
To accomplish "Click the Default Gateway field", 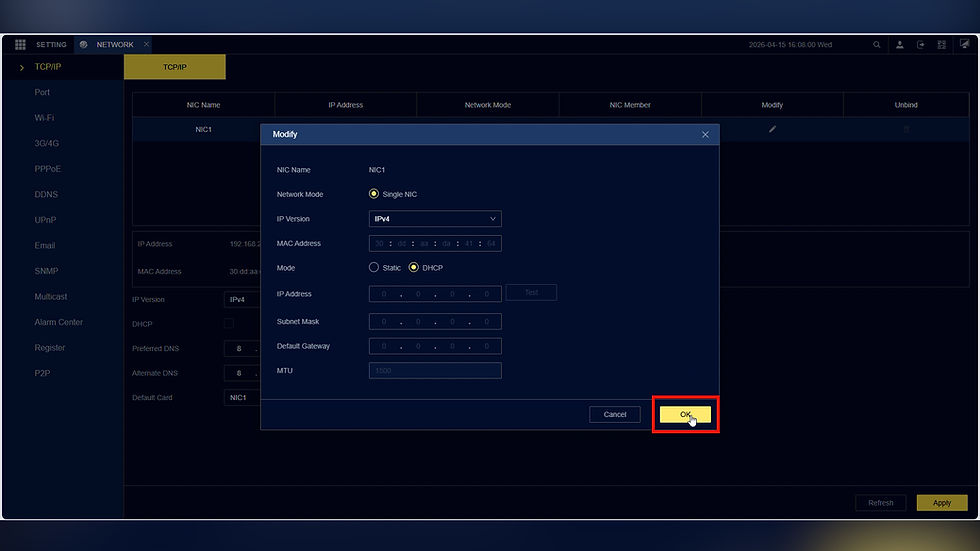I will [435, 346].
